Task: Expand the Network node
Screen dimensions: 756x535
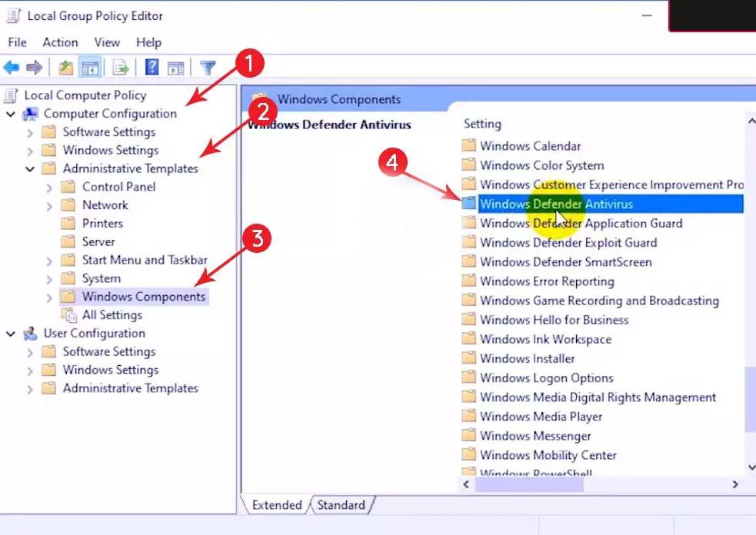Action: [49, 206]
